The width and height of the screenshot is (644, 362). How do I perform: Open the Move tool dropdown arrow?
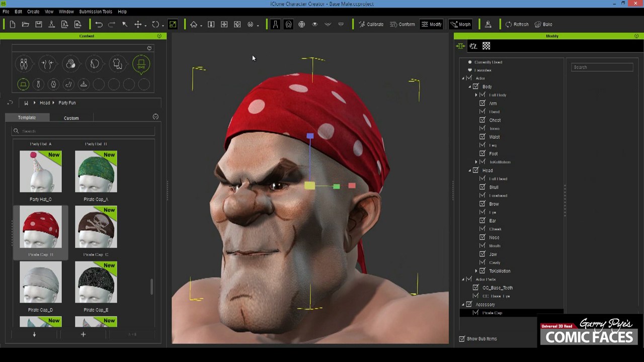coord(145,25)
